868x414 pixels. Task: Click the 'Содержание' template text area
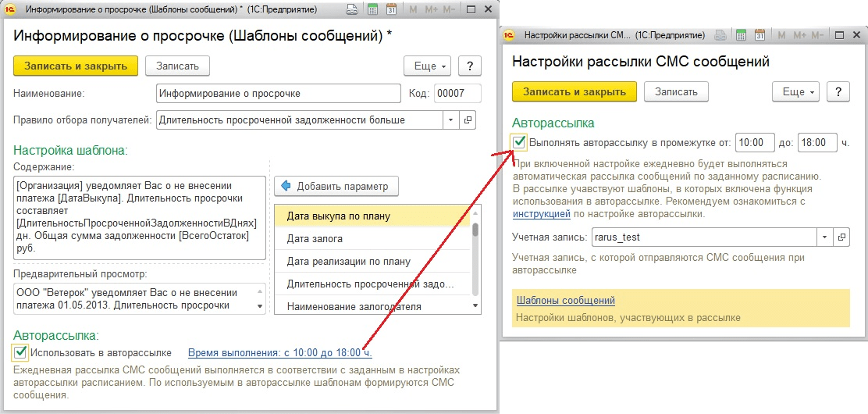pyautogui.click(x=140, y=218)
